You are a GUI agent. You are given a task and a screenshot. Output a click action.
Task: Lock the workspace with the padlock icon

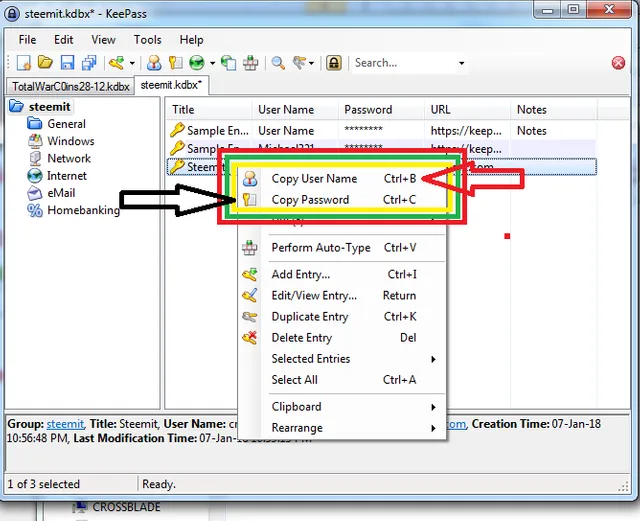(x=333, y=63)
